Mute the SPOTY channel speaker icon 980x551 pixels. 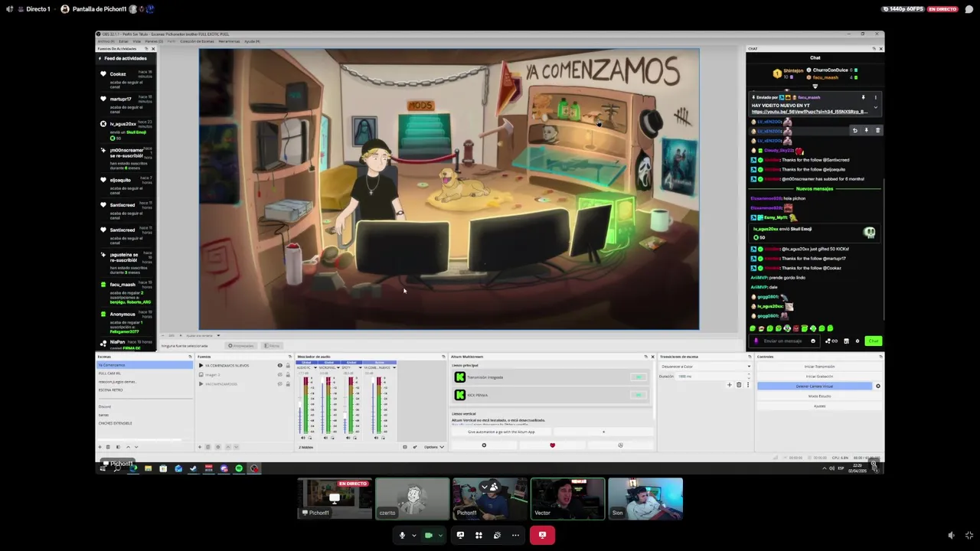click(348, 438)
